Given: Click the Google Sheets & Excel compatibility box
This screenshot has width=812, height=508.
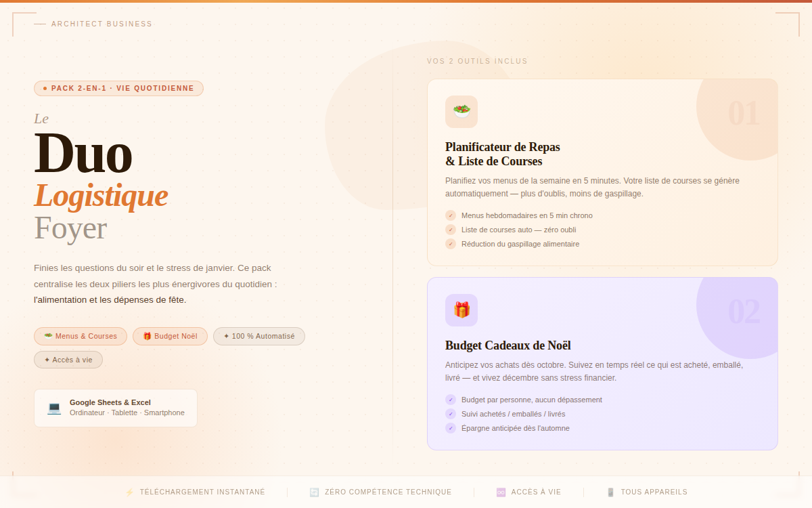Looking at the screenshot, I should pos(116,408).
